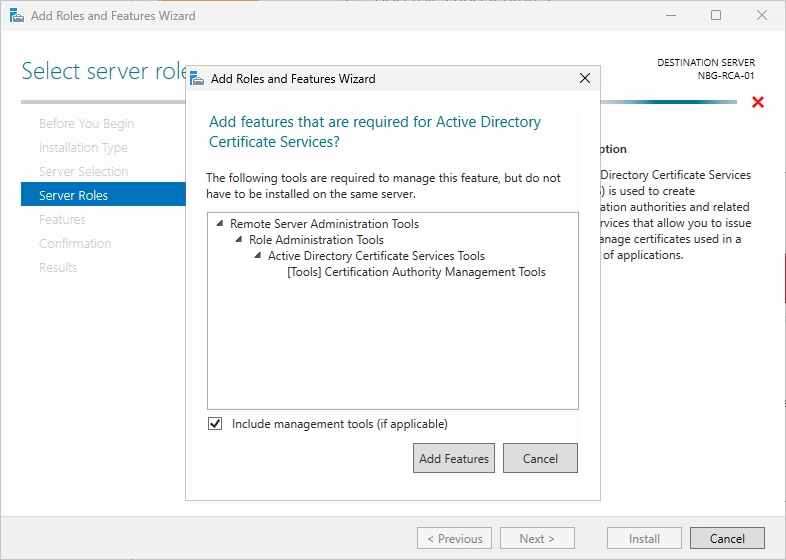This screenshot has height=560, width=786.
Task: Select Remote Server Administration Tools label
Action: click(x=324, y=224)
